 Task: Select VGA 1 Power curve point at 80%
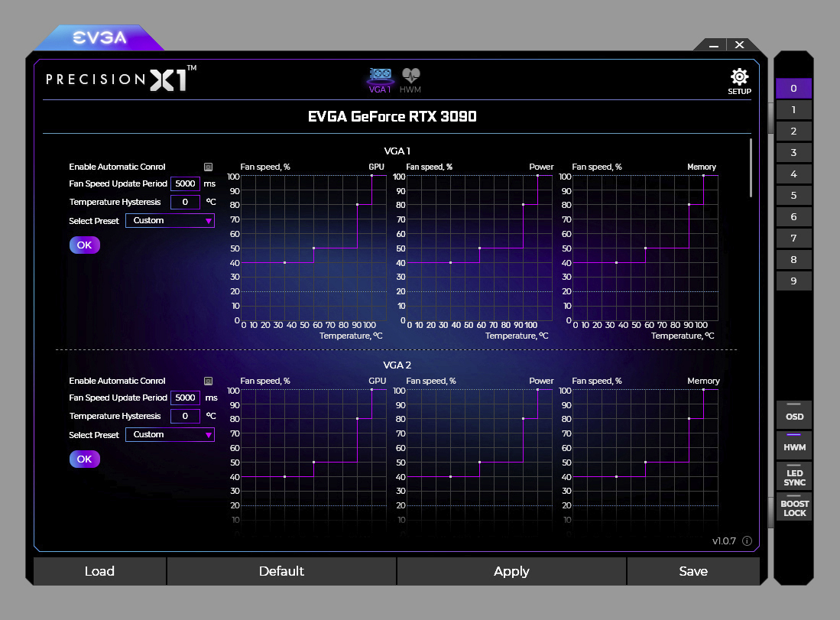pos(524,205)
